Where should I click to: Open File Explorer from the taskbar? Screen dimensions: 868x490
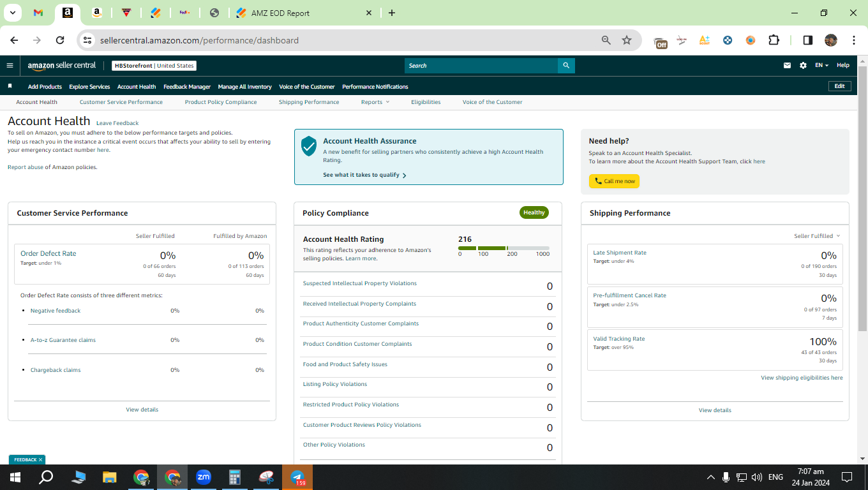point(110,477)
